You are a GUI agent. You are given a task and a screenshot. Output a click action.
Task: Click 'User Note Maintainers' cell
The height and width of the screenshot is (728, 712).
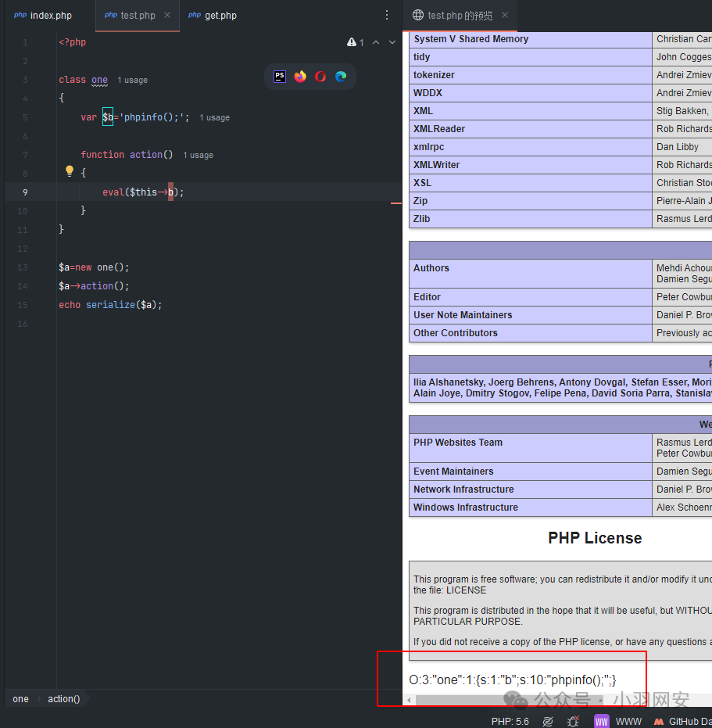click(531, 315)
